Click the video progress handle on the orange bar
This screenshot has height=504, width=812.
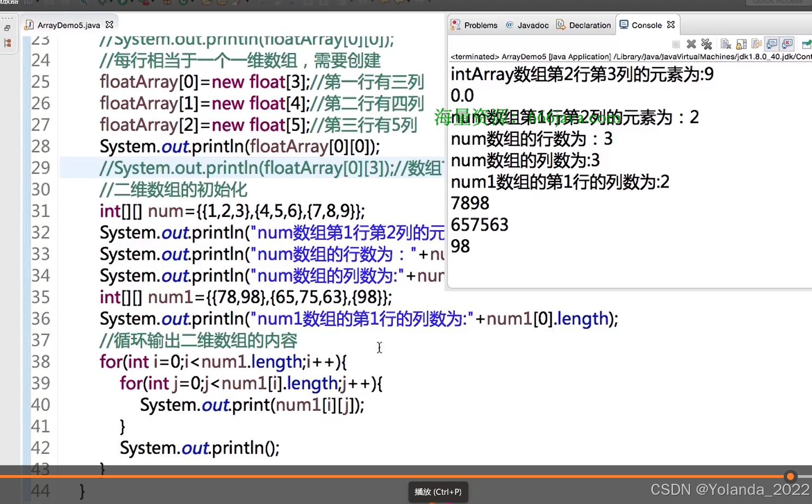coord(790,476)
